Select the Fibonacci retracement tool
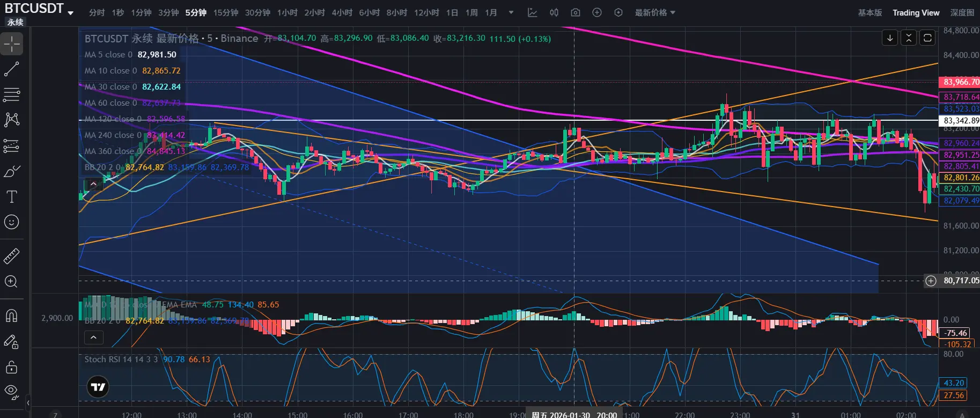This screenshot has width=980, height=418. [12, 145]
